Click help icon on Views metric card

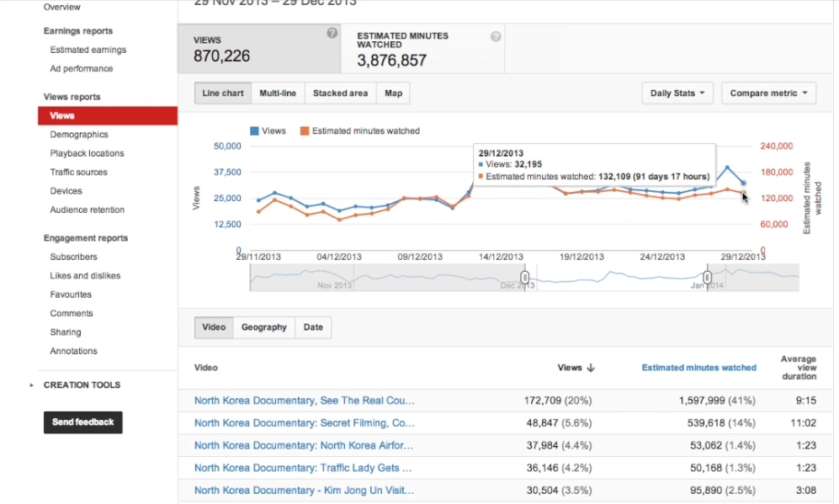click(x=332, y=33)
